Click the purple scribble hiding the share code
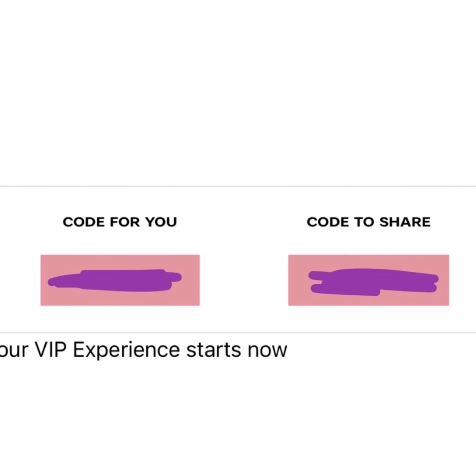 373,282
